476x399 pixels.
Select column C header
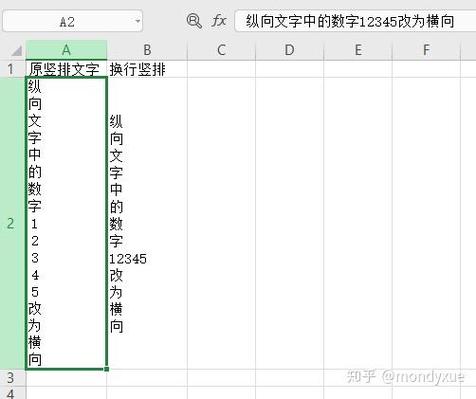(x=221, y=50)
